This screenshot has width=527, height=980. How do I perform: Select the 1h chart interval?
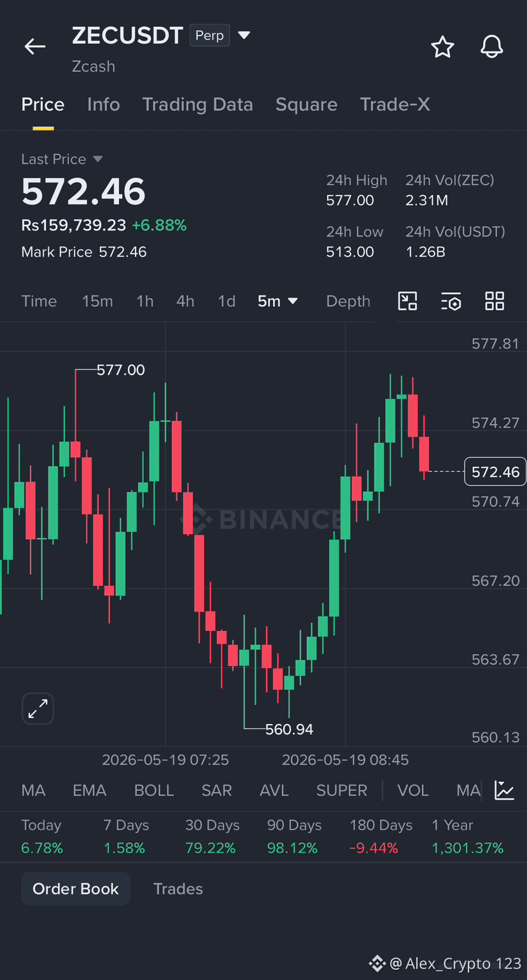pyautogui.click(x=145, y=301)
